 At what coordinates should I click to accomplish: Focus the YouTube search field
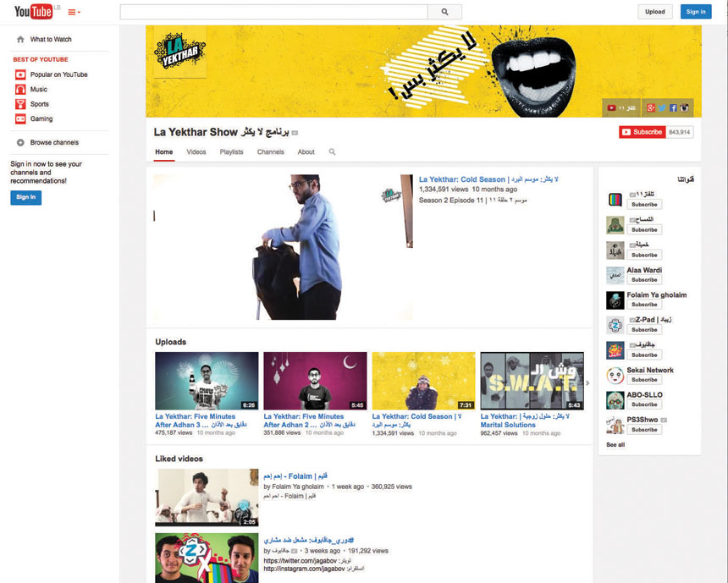273,12
